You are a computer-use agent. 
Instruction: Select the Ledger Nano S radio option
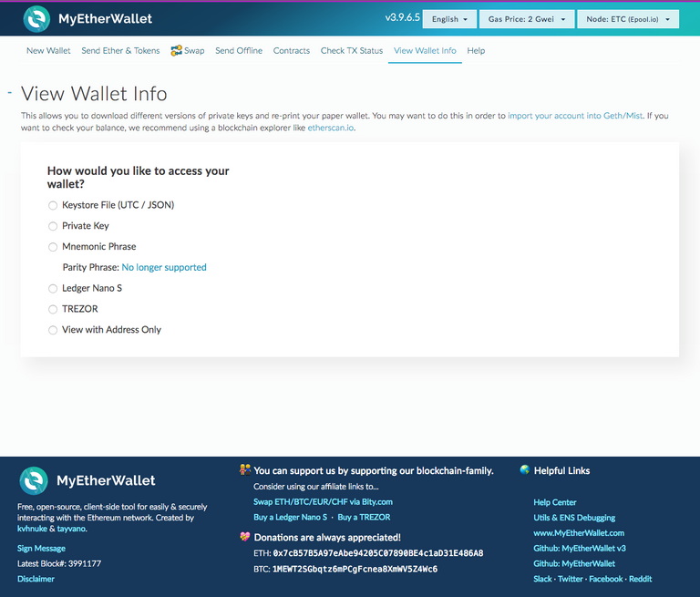point(53,288)
